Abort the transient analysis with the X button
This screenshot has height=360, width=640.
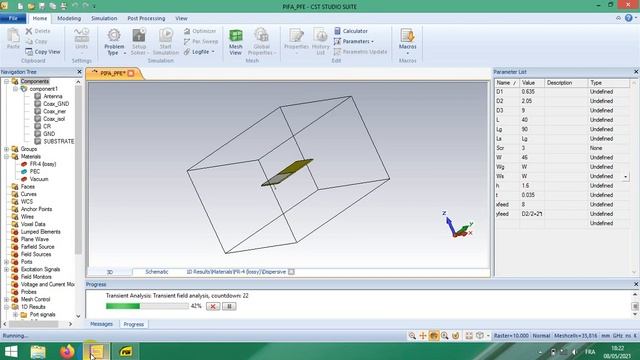tap(213, 306)
